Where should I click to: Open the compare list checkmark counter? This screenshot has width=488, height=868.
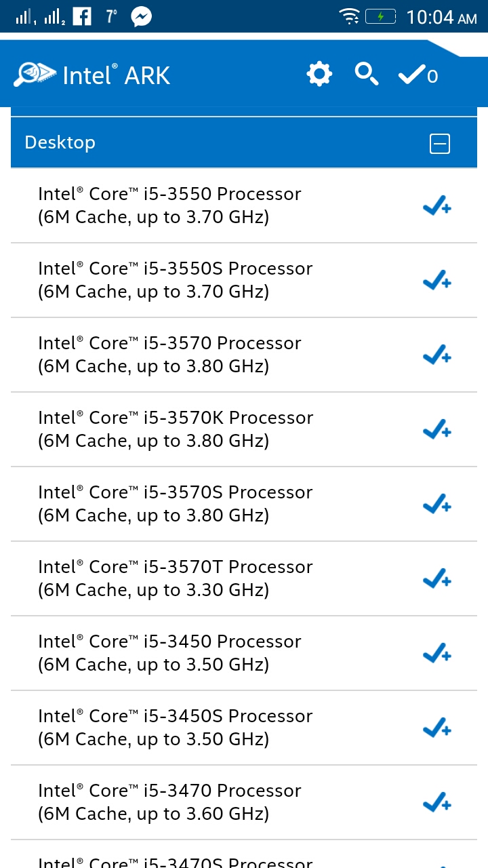point(418,75)
